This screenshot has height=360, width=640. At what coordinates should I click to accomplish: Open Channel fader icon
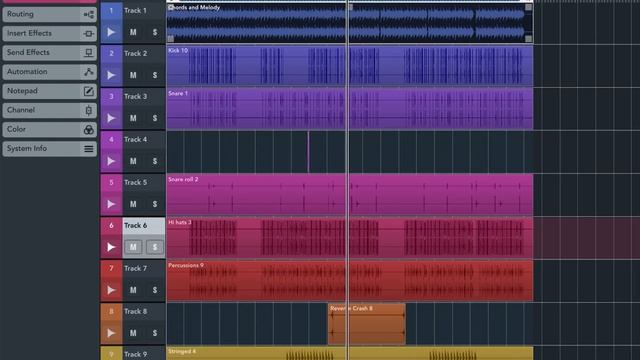(x=89, y=110)
